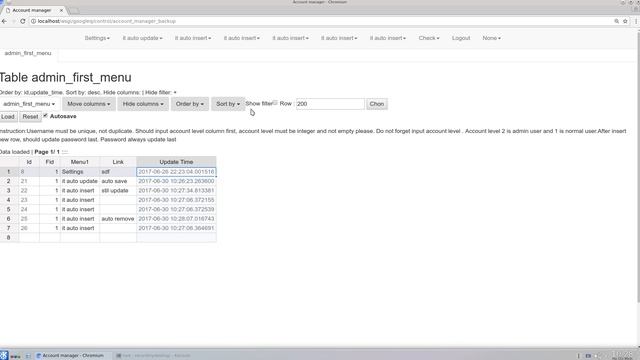
Task: Open the desktop start menu icon in taskbar
Action: (x=4, y=356)
